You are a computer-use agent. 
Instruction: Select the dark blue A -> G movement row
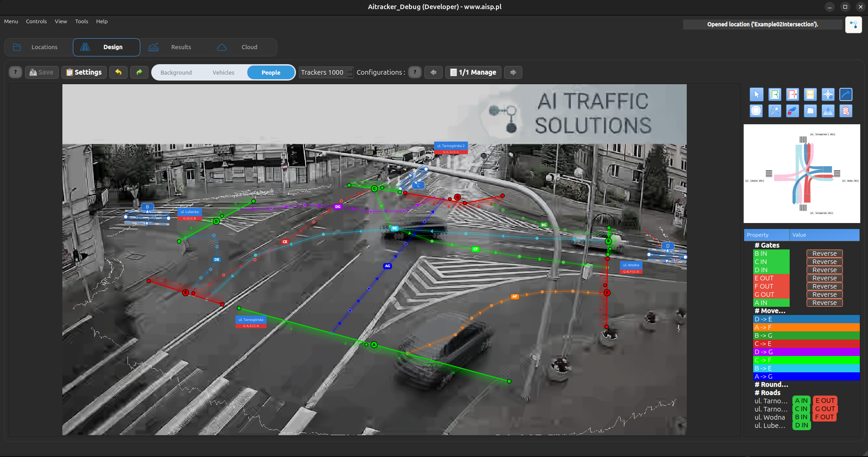[x=806, y=376]
